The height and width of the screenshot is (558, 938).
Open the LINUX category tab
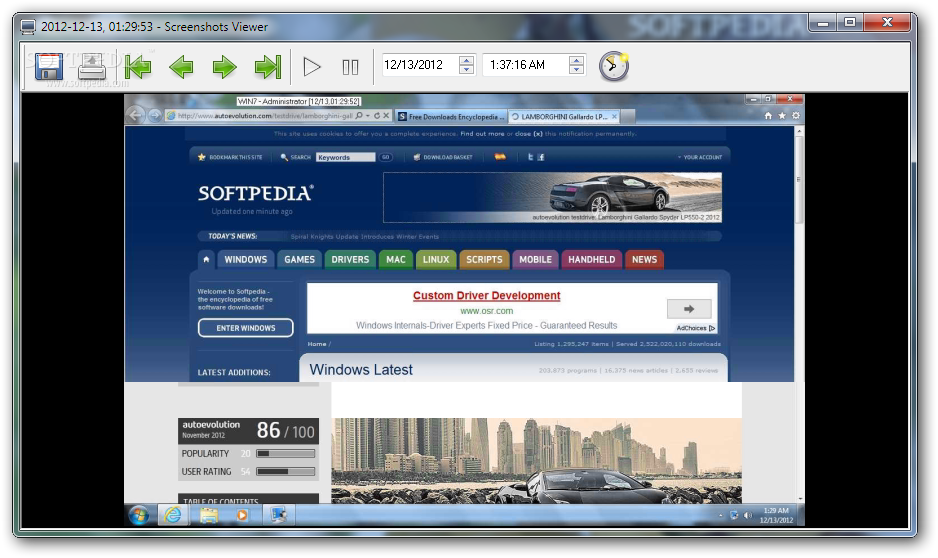coord(436,260)
